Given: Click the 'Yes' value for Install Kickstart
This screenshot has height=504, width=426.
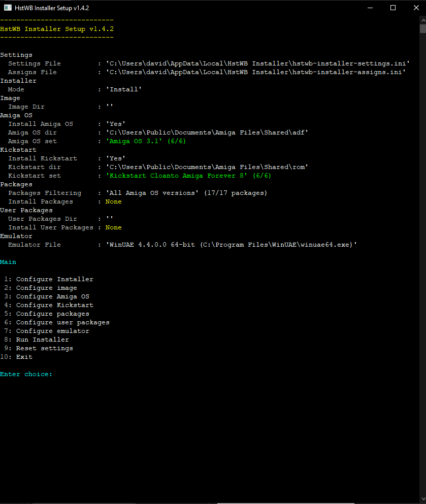Looking at the screenshot, I should coord(116,158).
